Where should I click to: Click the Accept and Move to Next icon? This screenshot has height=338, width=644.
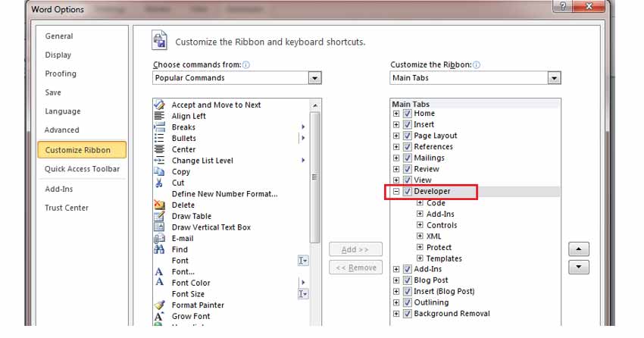click(x=159, y=105)
